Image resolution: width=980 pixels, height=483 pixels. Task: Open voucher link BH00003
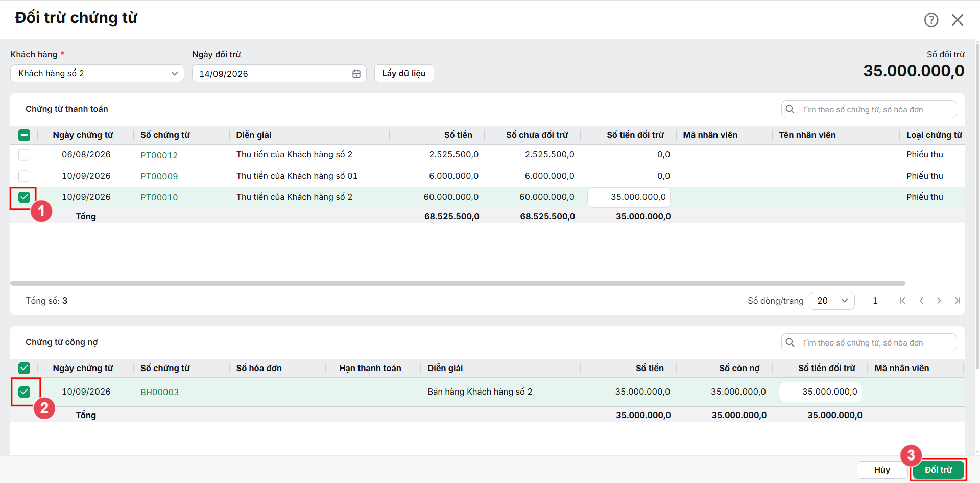click(159, 392)
